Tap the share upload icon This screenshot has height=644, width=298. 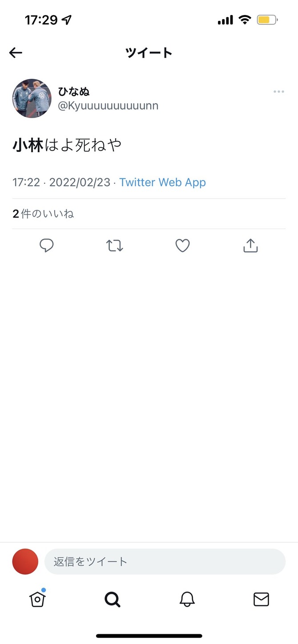point(250,246)
